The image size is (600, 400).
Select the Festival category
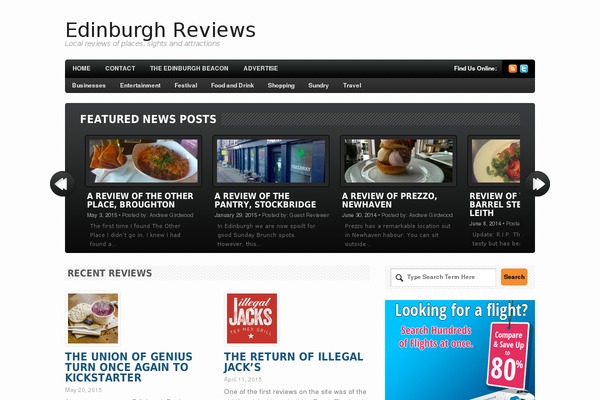coord(186,85)
